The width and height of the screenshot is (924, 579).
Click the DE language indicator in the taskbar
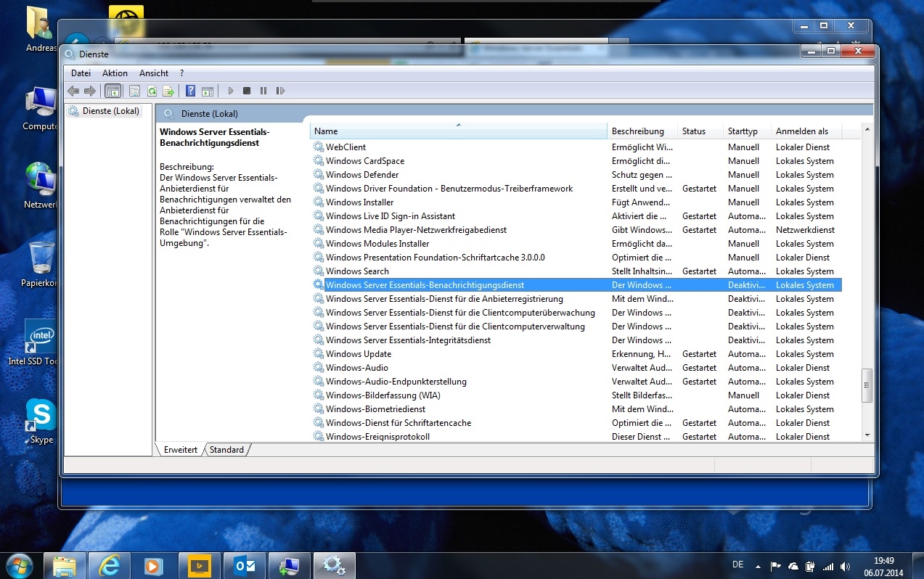(x=738, y=564)
